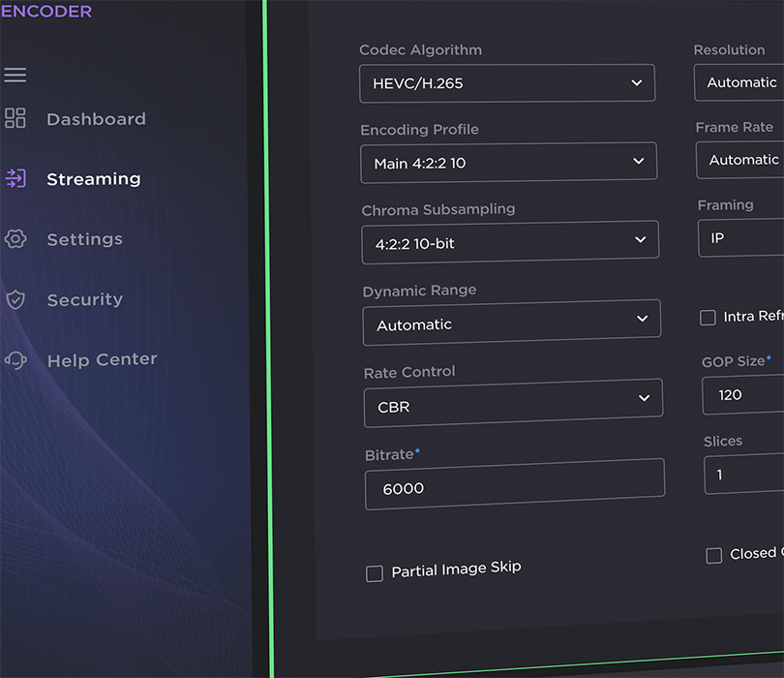Open the Dashboard menu item
784x678 pixels.
point(96,119)
